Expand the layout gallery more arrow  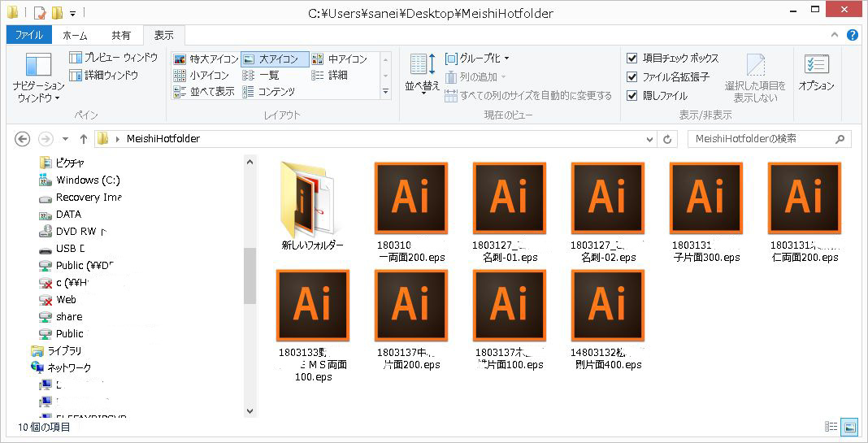386,92
